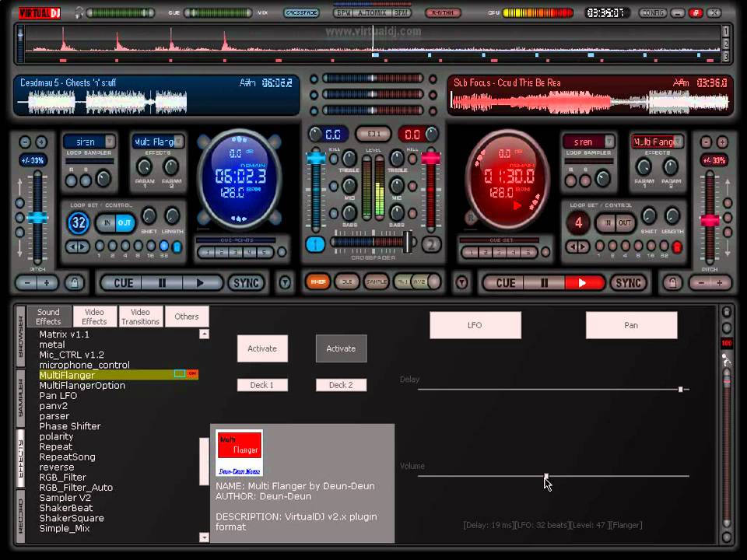
Task: Toggle loop OUT on the right deck
Action: click(x=625, y=222)
